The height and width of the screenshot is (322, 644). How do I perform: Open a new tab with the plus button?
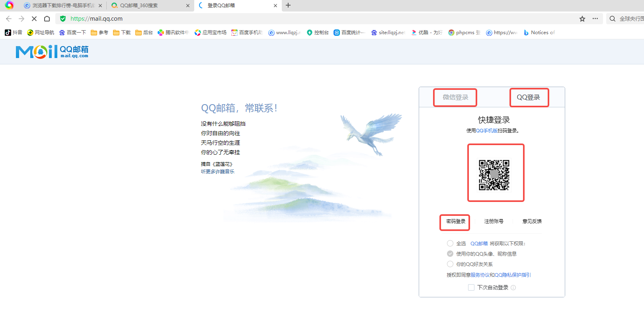click(288, 5)
